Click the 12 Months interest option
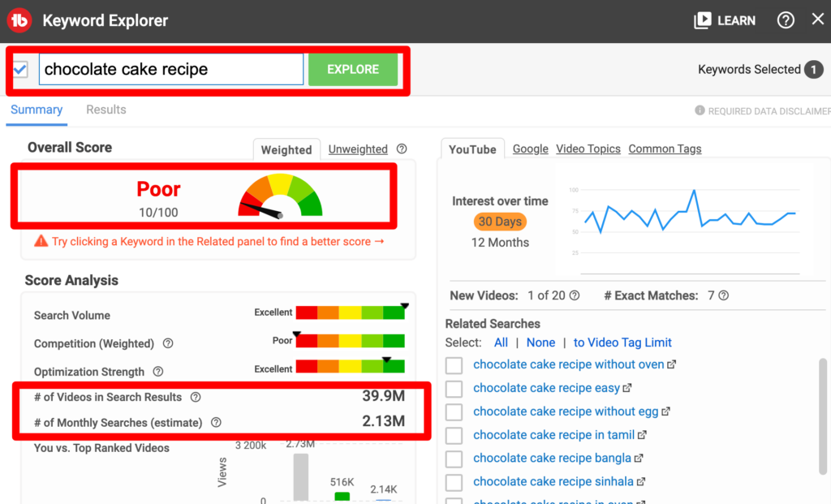This screenshot has width=831, height=504. (500, 242)
